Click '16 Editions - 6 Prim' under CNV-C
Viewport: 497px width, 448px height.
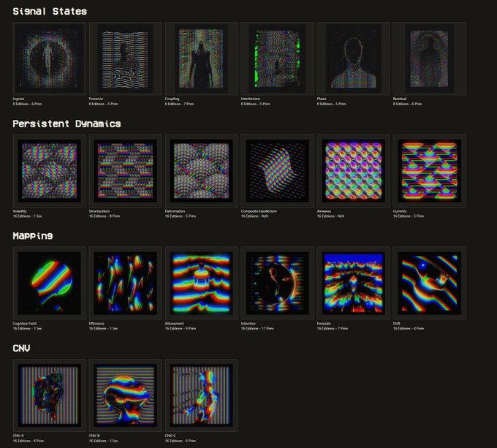click(181, 441)
